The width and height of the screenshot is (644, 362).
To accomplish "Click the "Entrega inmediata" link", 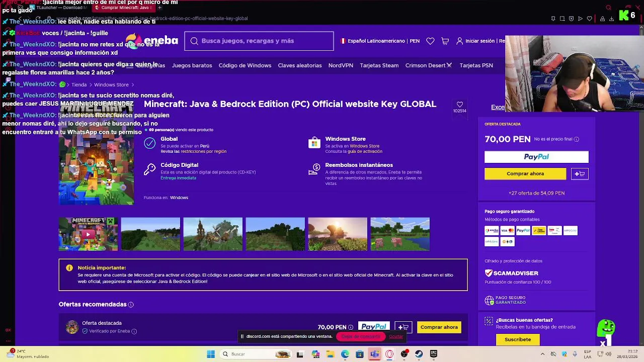I will pyautogui.click(x=178, y=178).
